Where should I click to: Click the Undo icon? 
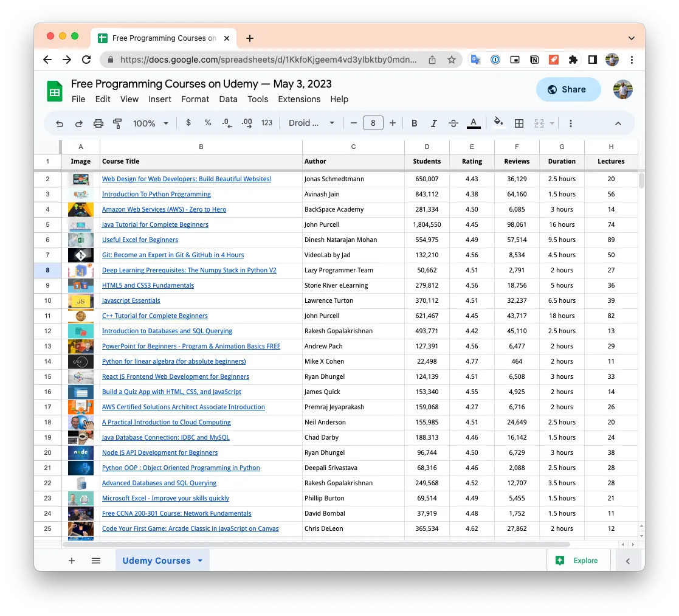click(x=59, y=122)
